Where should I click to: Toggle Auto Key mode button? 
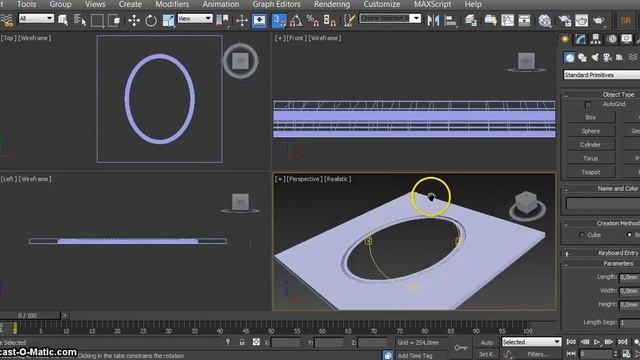click(487, 342)
